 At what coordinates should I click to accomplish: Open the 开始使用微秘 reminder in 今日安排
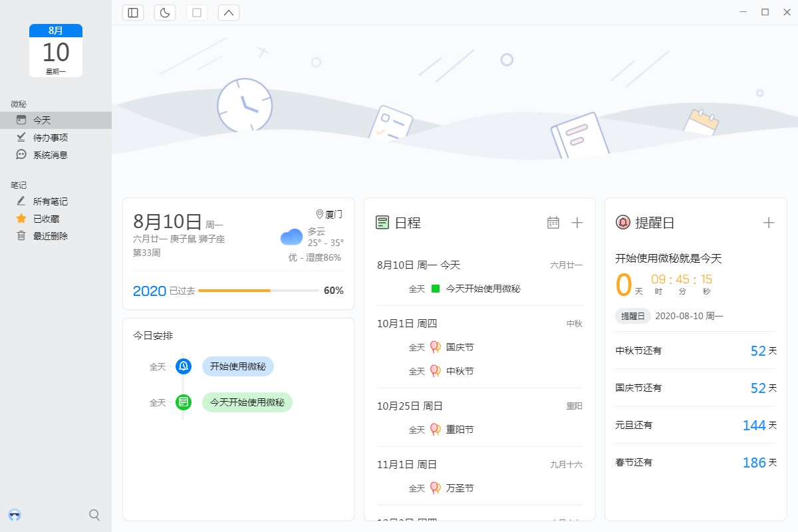pyautogui.click(x=237, y=366)
